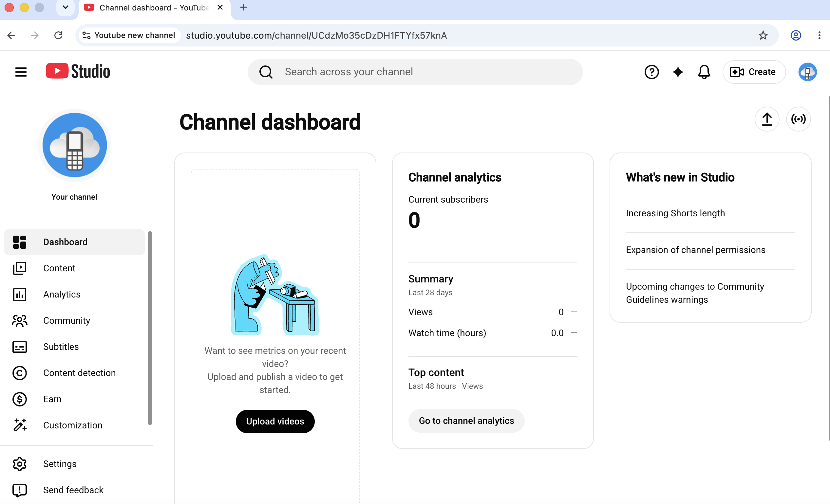This screenshot has width=830, height=504.
Task: Open Content detection page
Action: click(x=74, y=373)
